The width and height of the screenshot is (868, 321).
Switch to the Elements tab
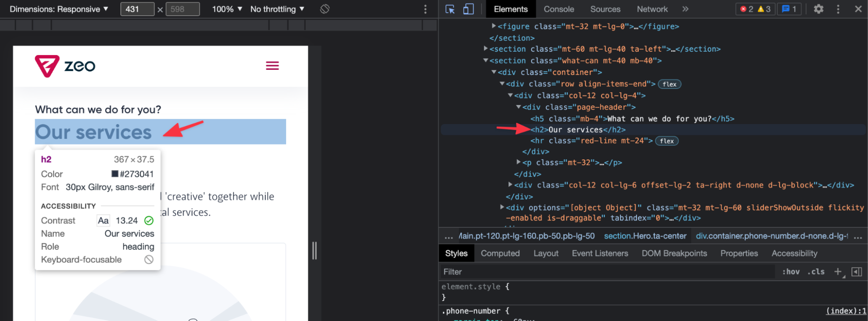tap(511, 9)
